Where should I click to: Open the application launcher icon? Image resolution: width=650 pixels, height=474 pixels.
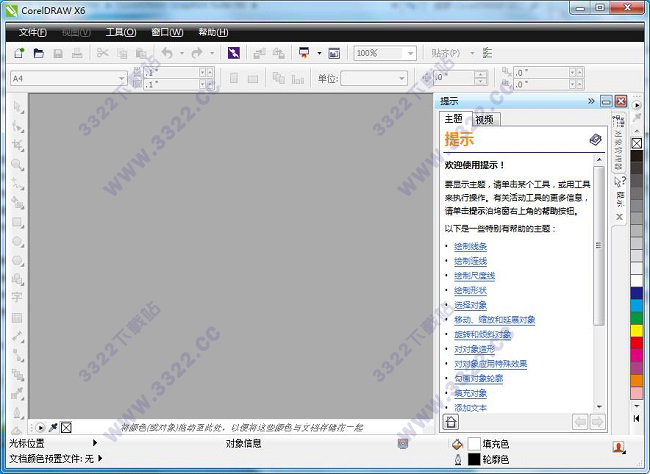pyautogui.click(x=304, y=53)
